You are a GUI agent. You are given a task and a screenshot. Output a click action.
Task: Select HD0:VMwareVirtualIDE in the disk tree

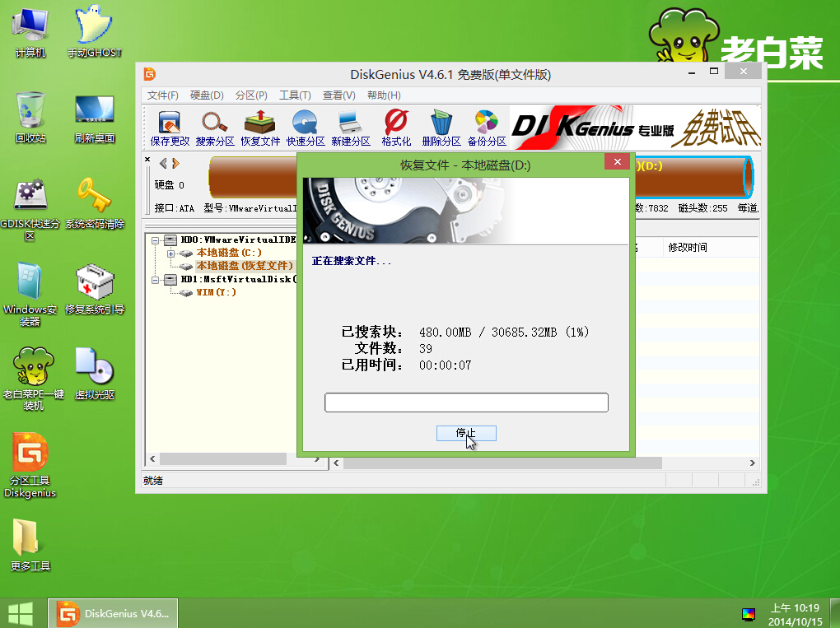click(238, 240)
